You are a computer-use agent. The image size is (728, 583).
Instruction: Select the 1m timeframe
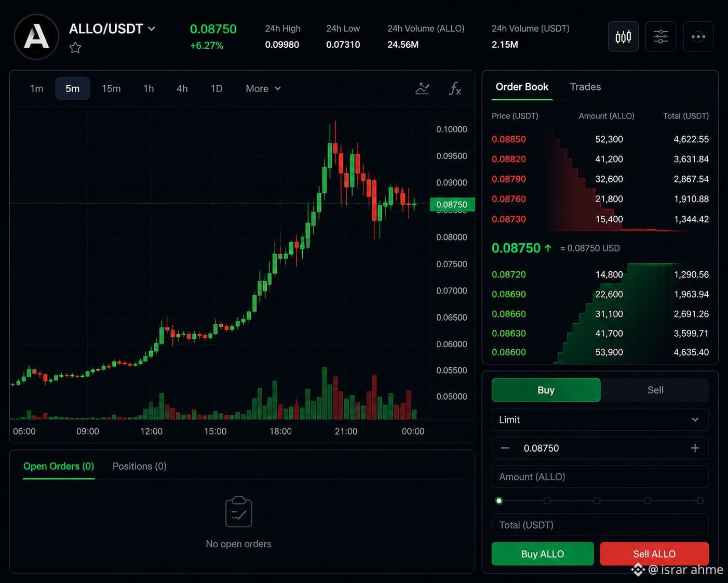tap(36, 88)
